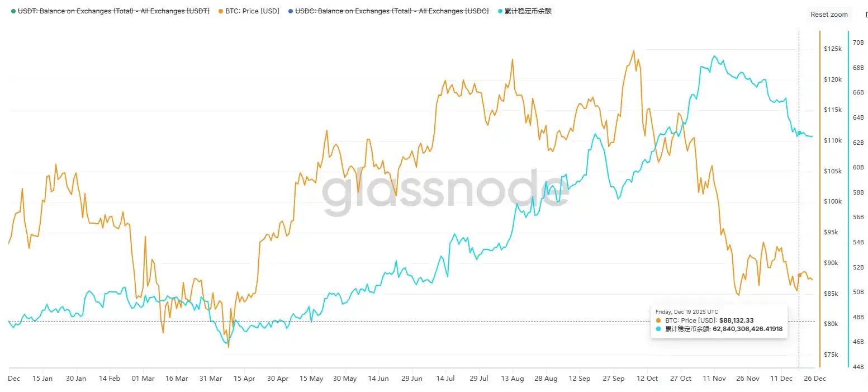Hide the BTC: Price [USD] series label
The image size is (868, 392).
click(252, 11)
